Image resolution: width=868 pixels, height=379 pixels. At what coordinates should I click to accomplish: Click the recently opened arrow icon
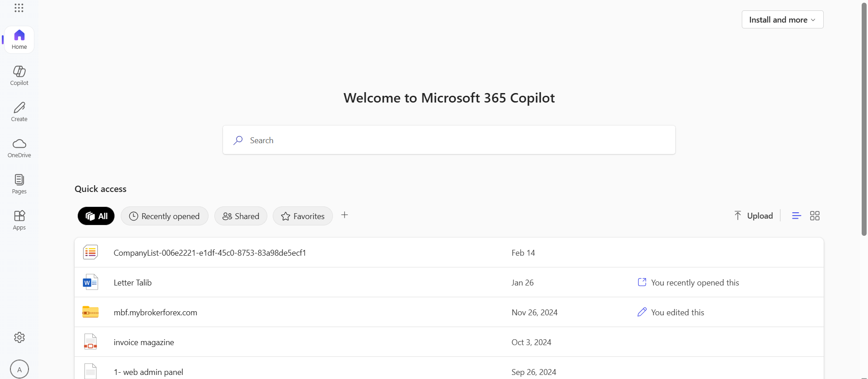(x=642, y=282)
